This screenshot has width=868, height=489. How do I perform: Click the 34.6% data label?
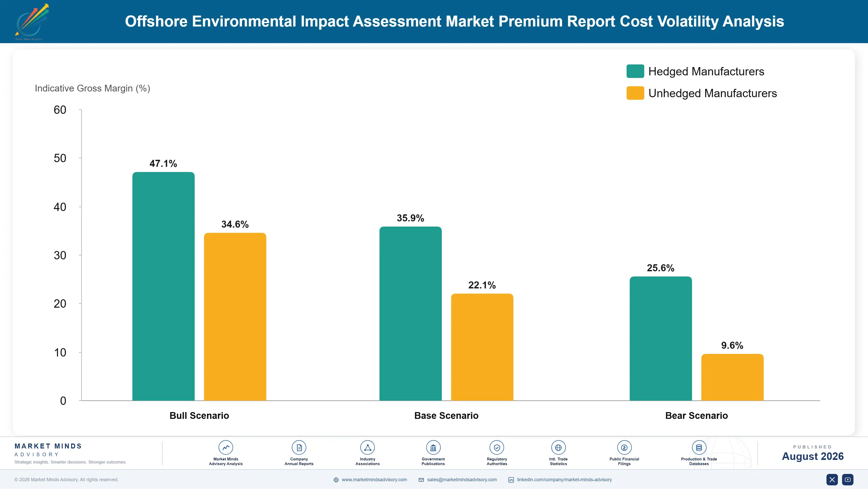point(235,224)
